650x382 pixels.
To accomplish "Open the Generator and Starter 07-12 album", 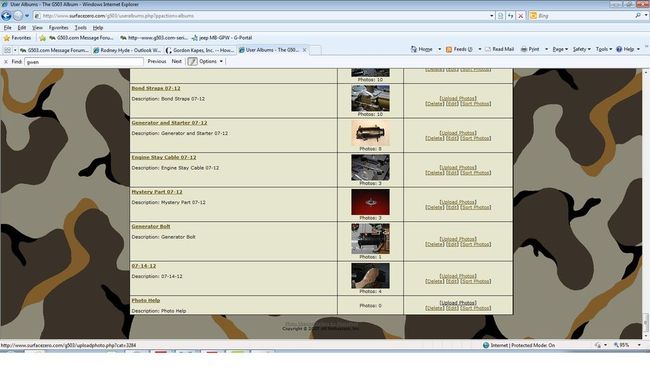I will click(x=169, y=123).
